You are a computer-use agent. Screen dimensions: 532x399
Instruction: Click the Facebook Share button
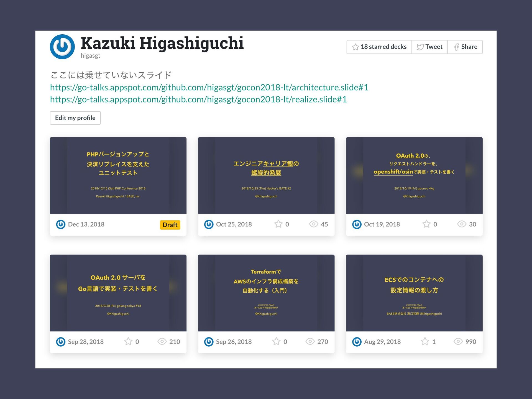pyautogui.click(x=465, y=47)
